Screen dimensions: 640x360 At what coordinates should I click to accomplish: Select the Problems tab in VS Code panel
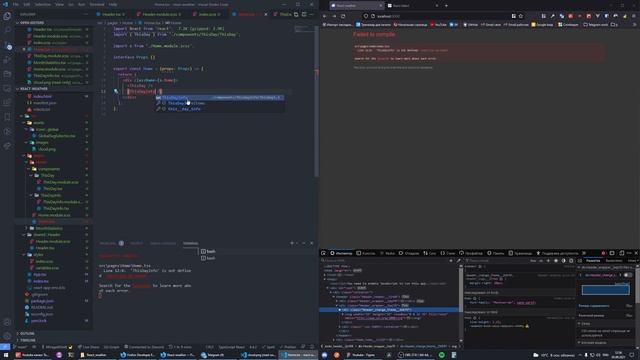click(x=111, y=243)
